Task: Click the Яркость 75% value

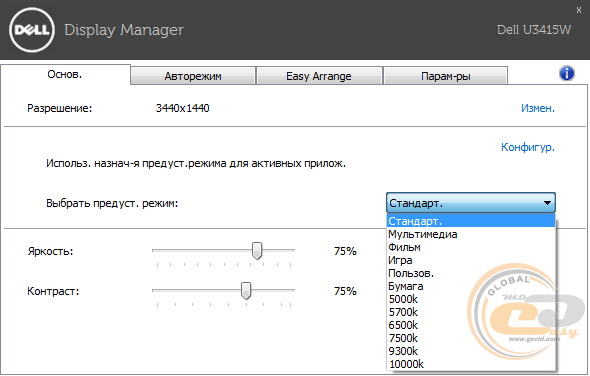Action: pyautogui.click(x=345, y=251)
